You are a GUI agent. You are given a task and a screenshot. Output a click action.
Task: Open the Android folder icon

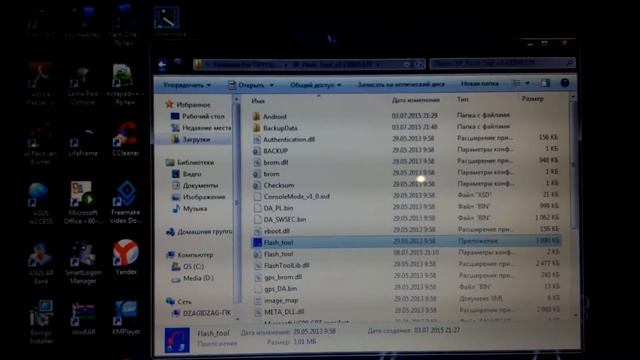[256, 116]
